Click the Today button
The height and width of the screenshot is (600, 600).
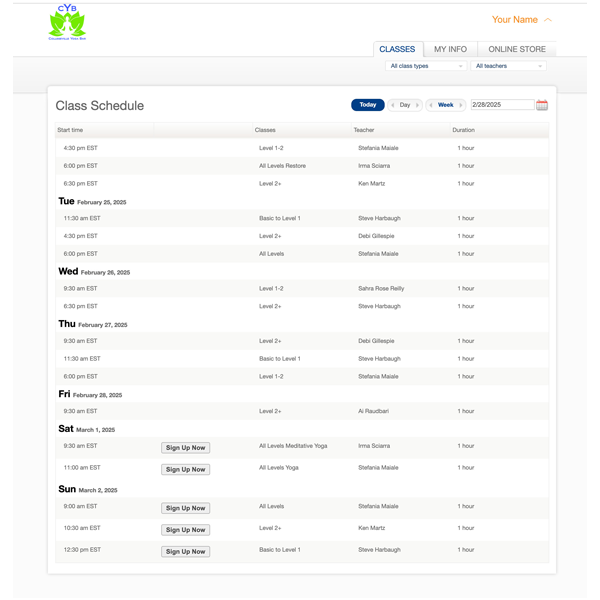pyautogui.click(x=368, y=105)
